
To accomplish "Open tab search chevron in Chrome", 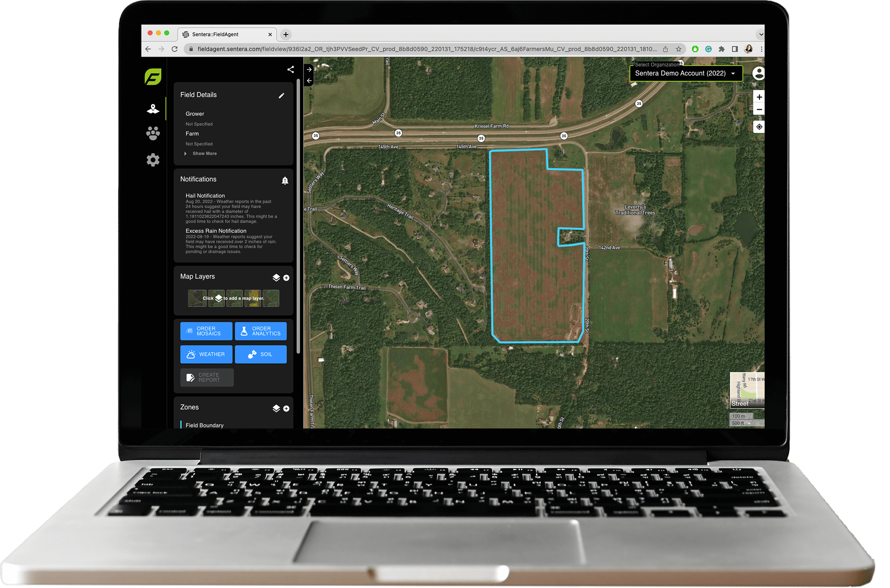I will point(761,34).
